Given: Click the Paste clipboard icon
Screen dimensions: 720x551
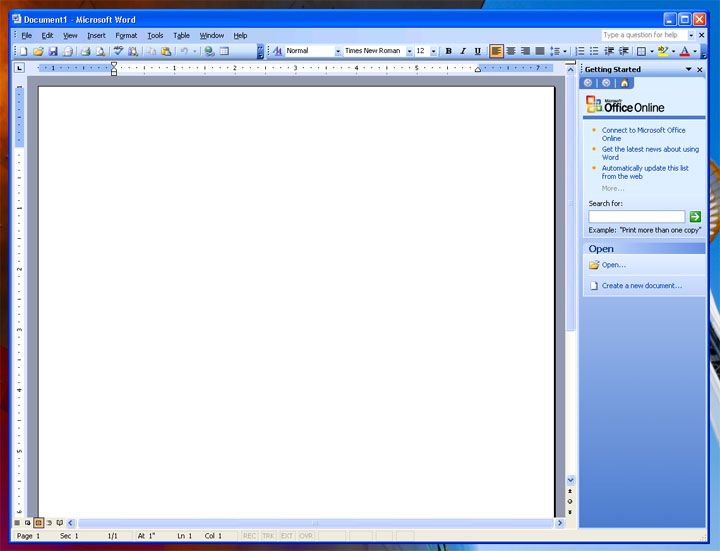Looking at the screenshot, I should [x=166, y=51].
